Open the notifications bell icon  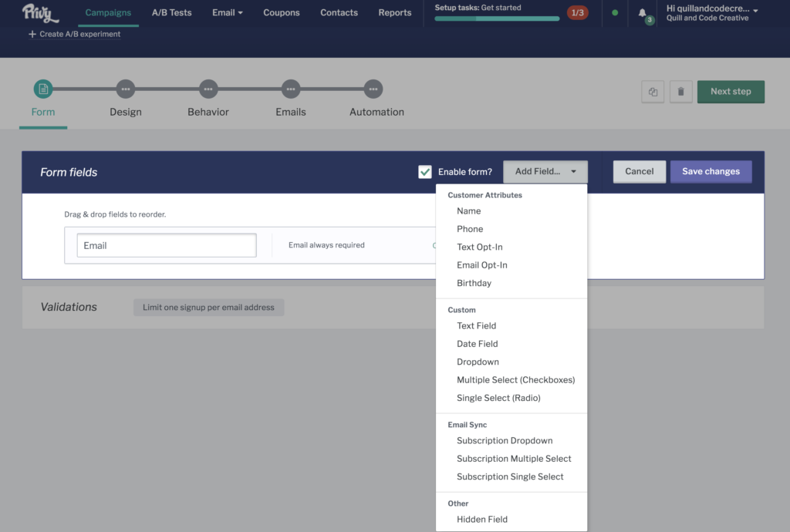(643, 12)
